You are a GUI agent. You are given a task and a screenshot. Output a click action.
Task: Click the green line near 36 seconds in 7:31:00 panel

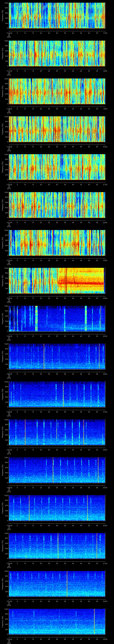click(x=67, y=584)
